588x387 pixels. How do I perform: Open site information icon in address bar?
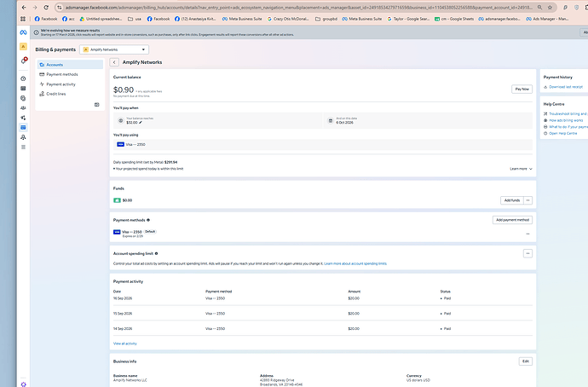[x=60, y=8]
